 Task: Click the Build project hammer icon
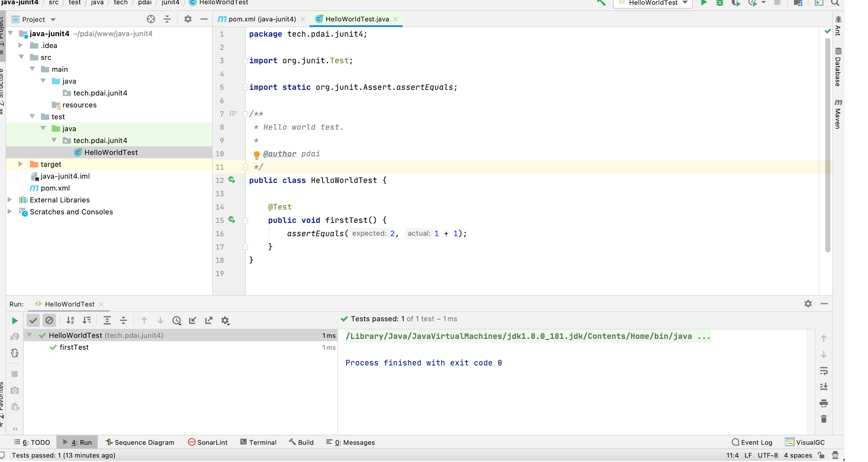pos(601,3)
